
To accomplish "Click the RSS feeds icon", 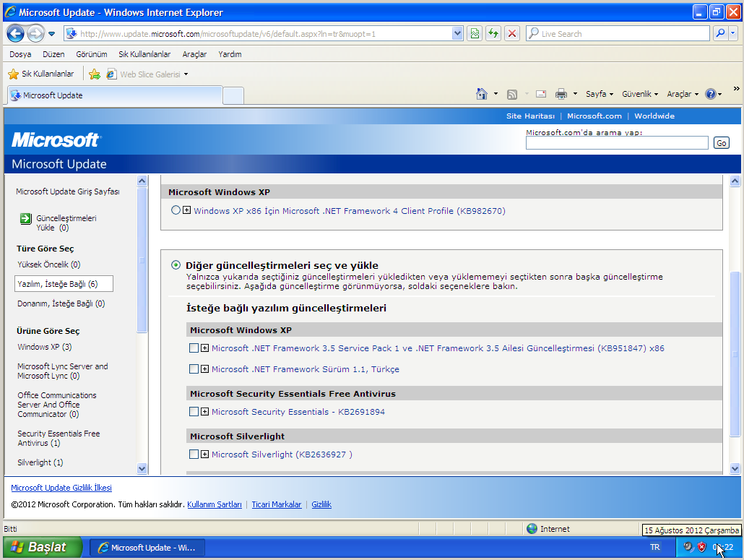I will click(x=512, y=95).
